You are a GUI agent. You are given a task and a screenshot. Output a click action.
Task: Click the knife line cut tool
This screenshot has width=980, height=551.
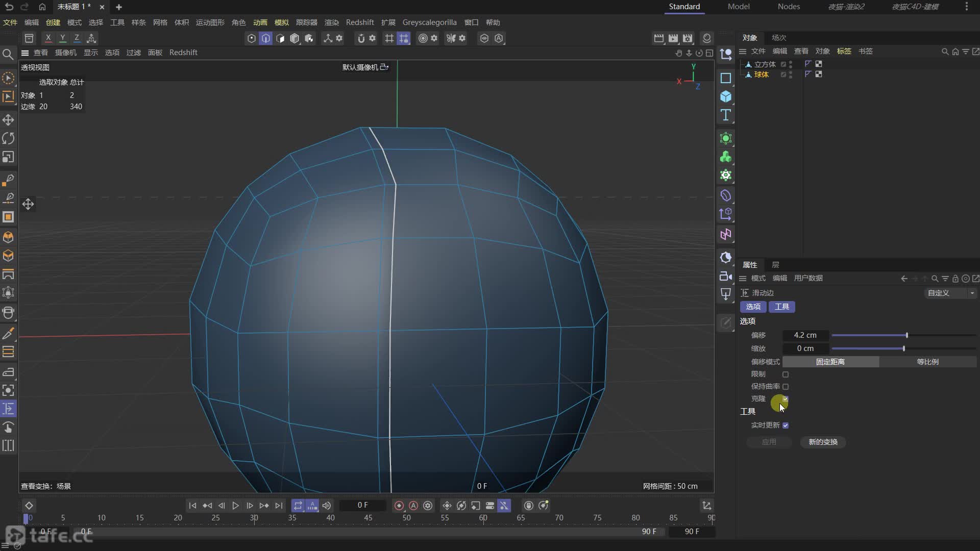click(8, 334)
